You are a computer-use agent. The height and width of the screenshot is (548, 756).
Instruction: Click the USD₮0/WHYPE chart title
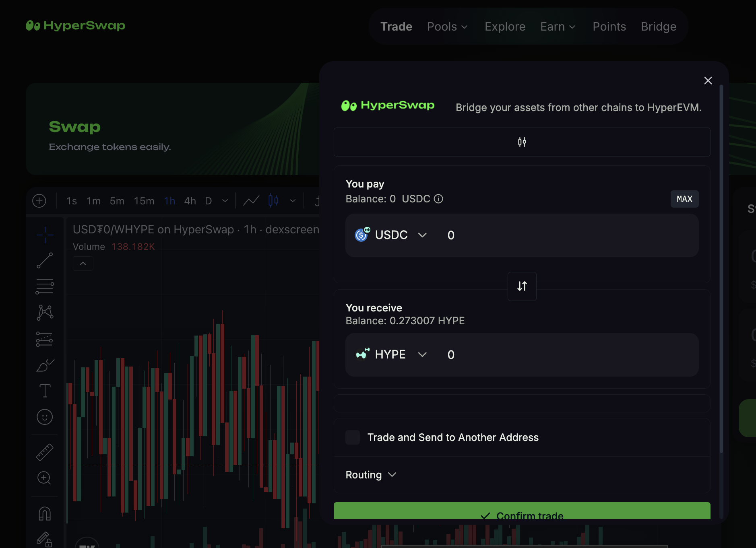click(x=196, y=229)
